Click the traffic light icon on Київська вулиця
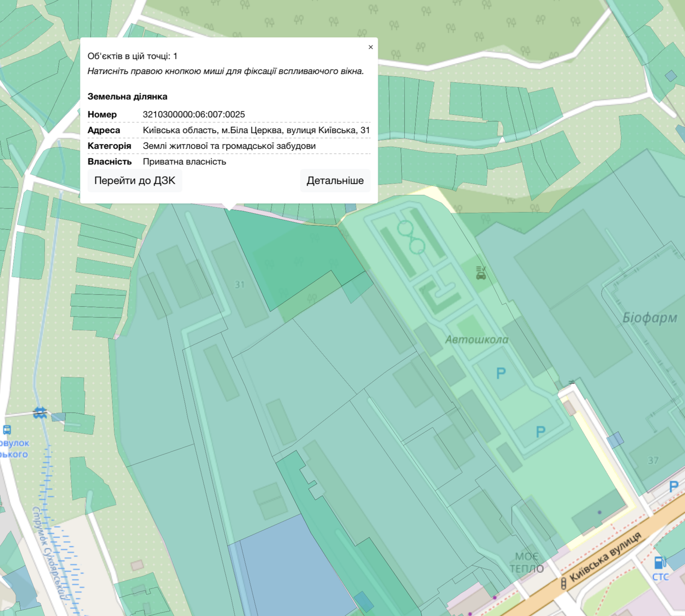The height and width of the screenshot is (616, 685). [563, 583]
